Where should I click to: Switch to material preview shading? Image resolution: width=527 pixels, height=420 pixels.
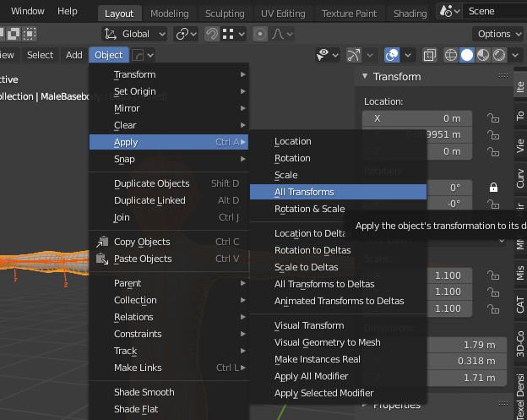[x=483, y=55]
